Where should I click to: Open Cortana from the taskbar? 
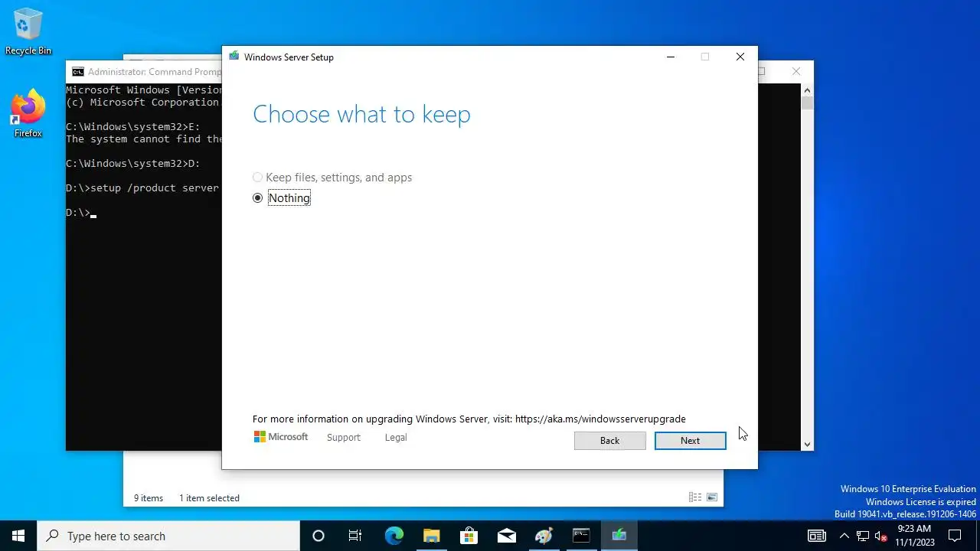click(318, 536)
